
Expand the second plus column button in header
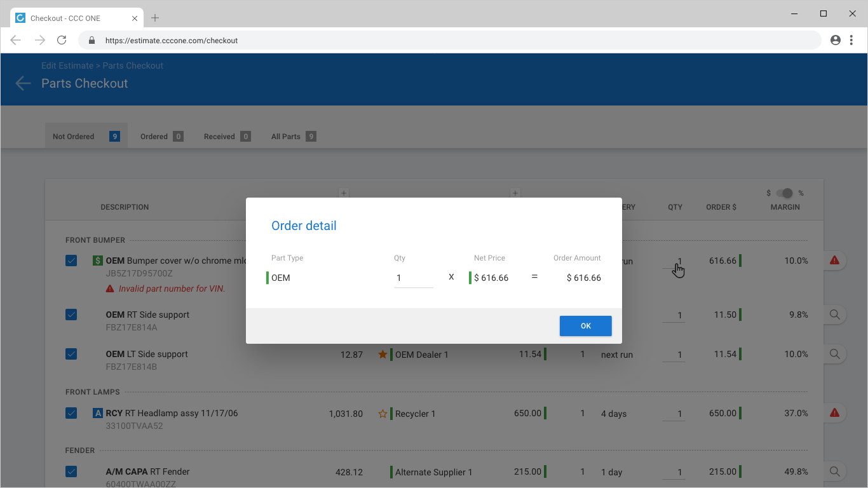pos(515,193)
